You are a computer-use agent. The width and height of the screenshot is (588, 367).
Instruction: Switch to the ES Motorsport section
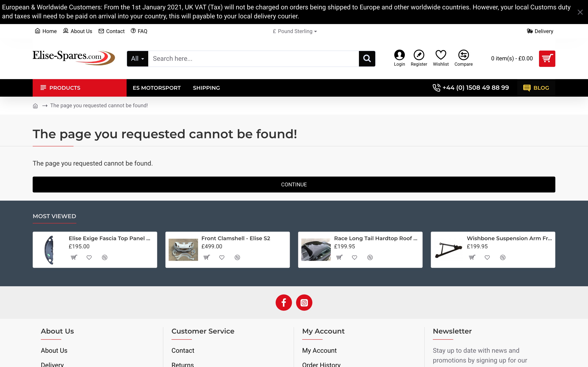tap(157, 88)
